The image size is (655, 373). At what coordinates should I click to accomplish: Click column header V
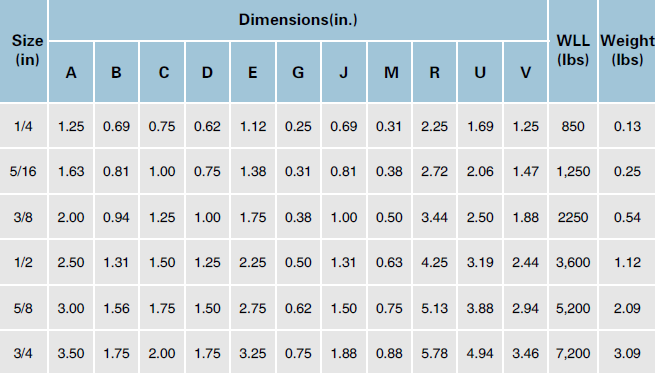pos(526,72)
